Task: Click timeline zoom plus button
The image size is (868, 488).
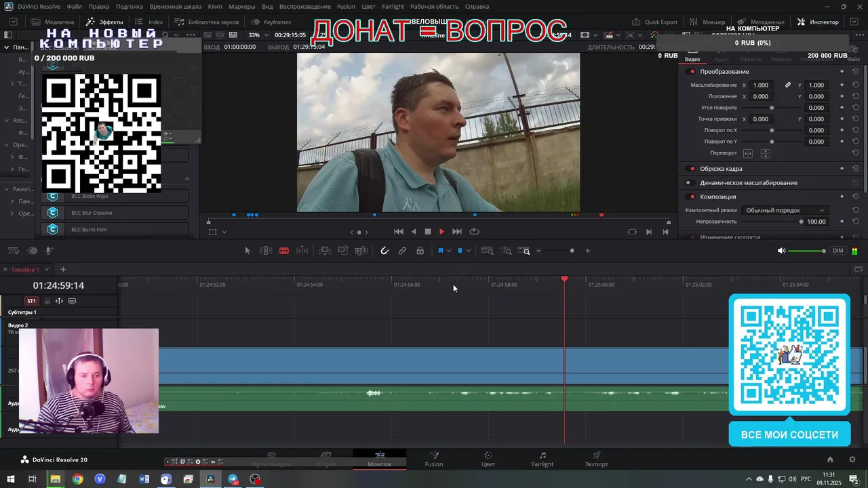Action: (x=587, y=251)
